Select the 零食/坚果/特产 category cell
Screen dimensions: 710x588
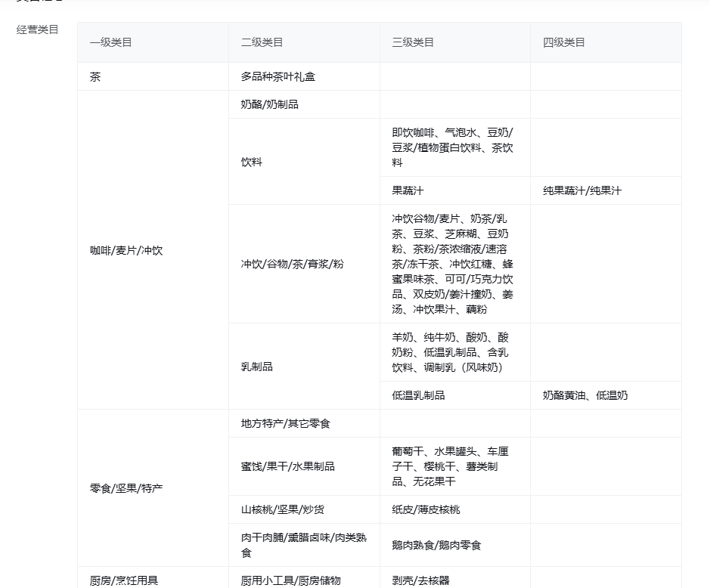(126, 488)
